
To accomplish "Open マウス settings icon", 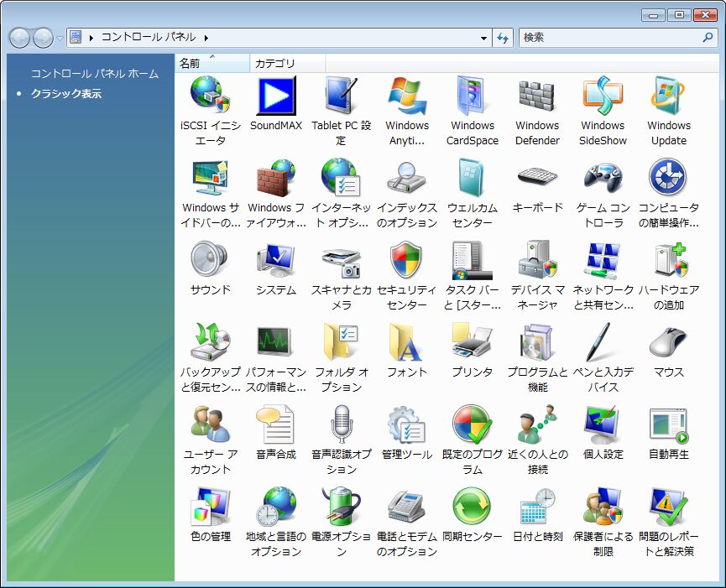I will click(x=669, y=341).
